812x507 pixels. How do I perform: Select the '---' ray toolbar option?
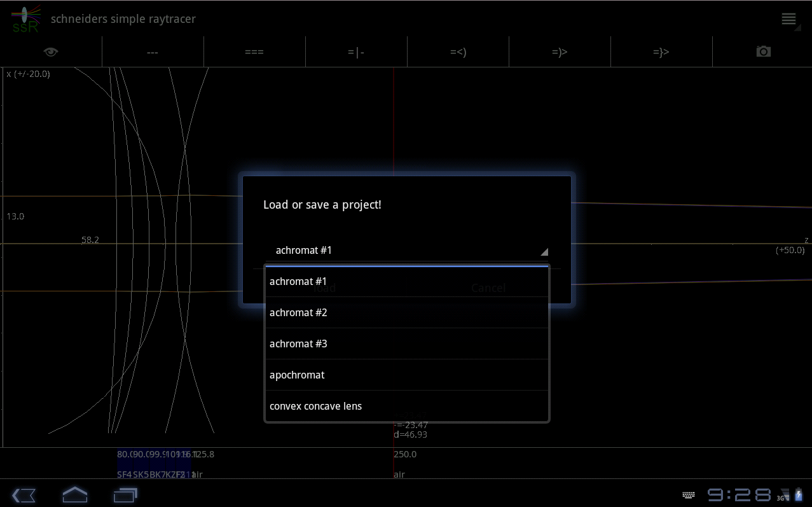click(153, 52)
